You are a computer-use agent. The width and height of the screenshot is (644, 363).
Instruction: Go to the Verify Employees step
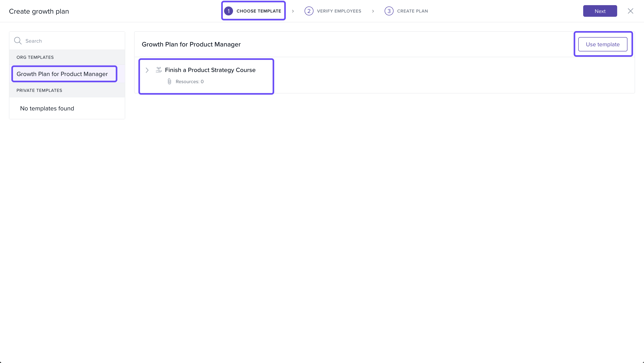(x=339, y=11)
